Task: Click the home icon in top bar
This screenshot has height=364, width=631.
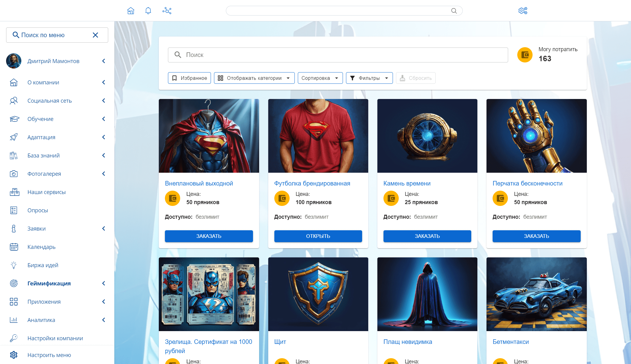Action: click(131, 11)
